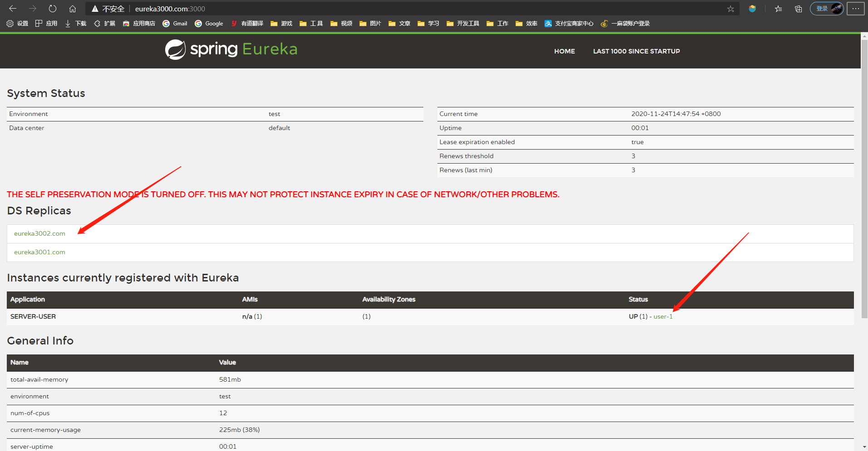
Task: Expand the 图片 bookmark folder
Action: click(370, 24)
